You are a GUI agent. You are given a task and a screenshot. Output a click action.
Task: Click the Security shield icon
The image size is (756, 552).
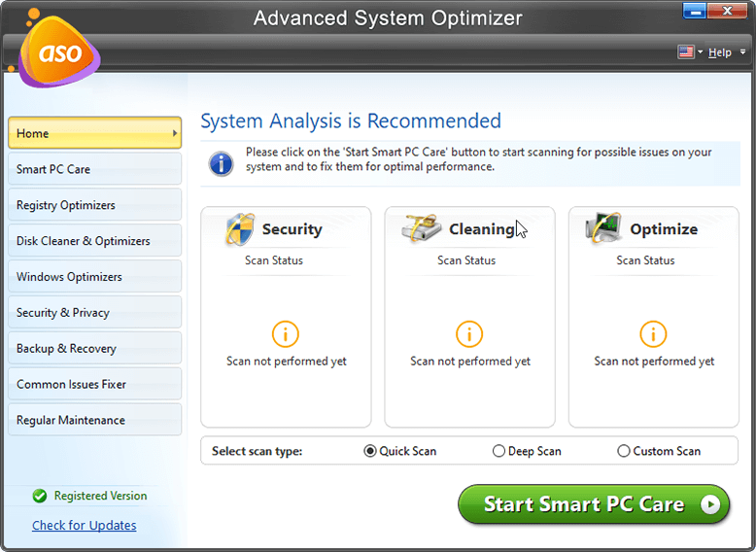[x=239, y=230]
